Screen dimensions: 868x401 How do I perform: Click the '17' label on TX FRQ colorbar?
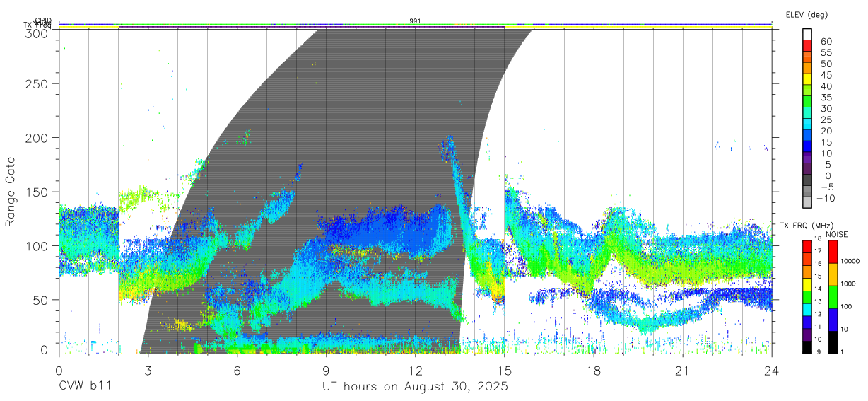819,250
